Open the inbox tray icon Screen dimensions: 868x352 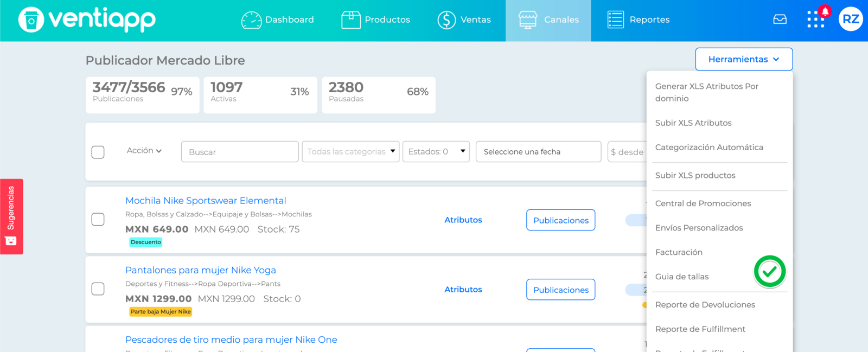780,20
